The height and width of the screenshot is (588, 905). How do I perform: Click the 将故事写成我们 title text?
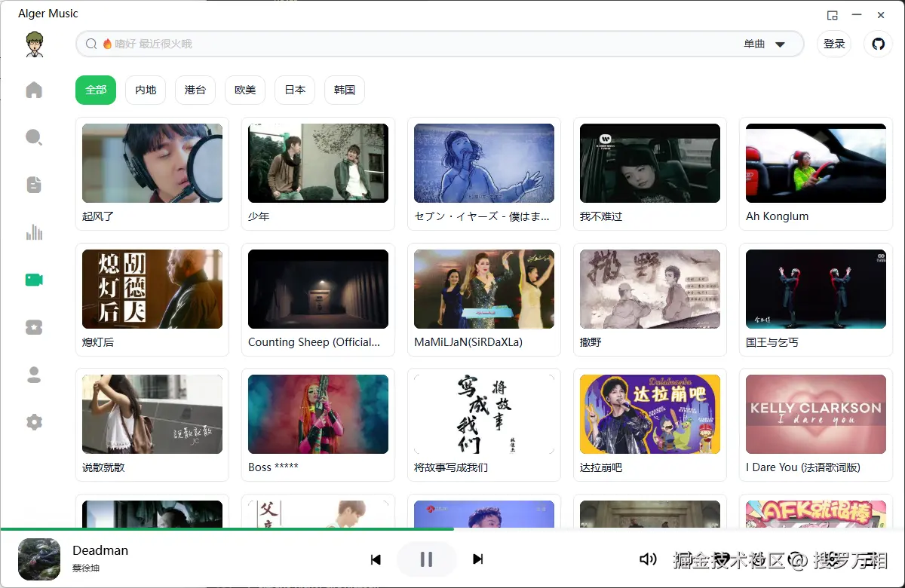pyautogui.click(x=451, y=467)
